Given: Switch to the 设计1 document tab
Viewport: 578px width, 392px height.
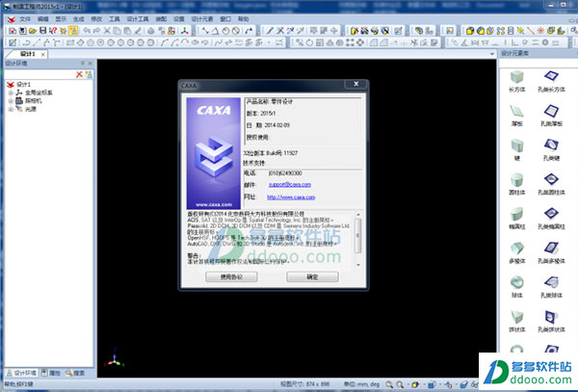Looking at the screenshot, I should (x=28, y=54).
